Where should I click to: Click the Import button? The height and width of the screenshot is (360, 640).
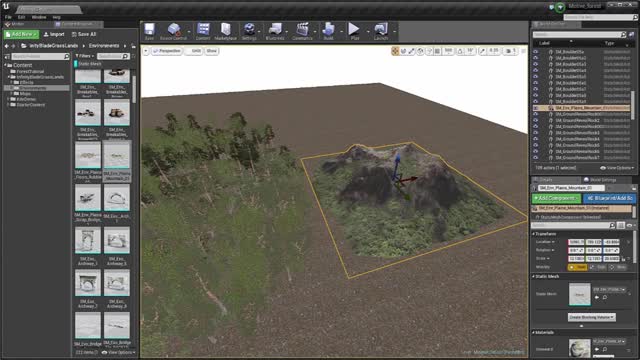click(54, 35)
